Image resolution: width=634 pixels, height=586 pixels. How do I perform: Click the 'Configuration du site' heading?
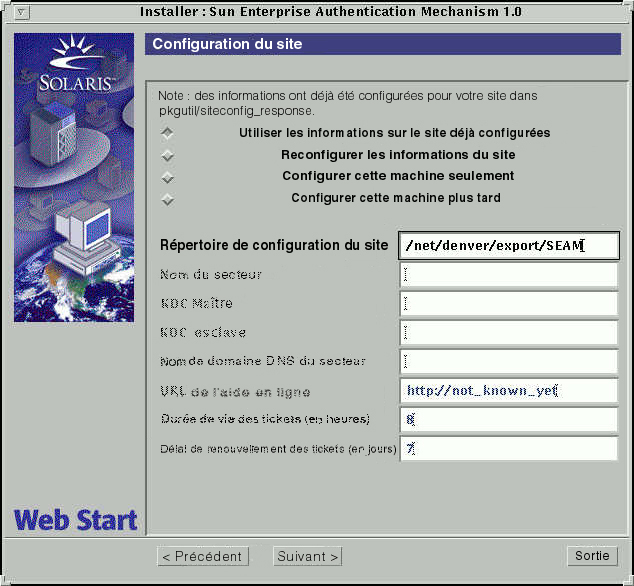(227, 44)
